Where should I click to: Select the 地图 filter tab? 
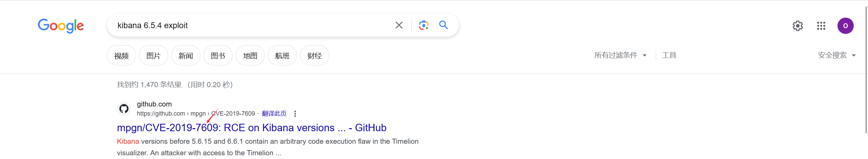tap(250, 56)
